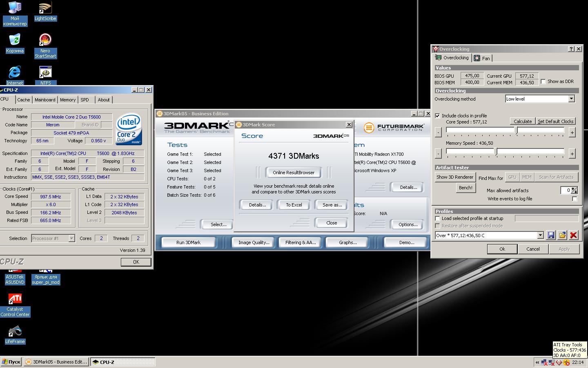Viewport: 588px width, 368px height.
Task: Click the Bench! button
Action: pyautogui.click(x=465, y=188)
